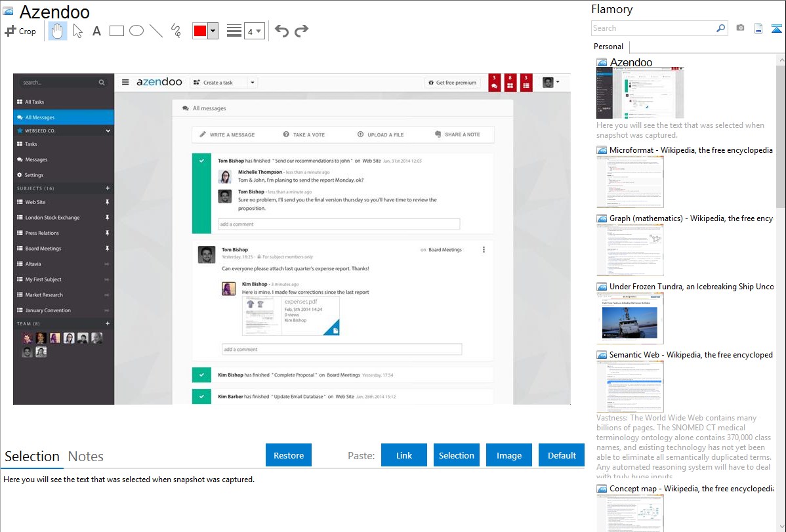Click the Flamory search field
786x532 pixels.
653,28
